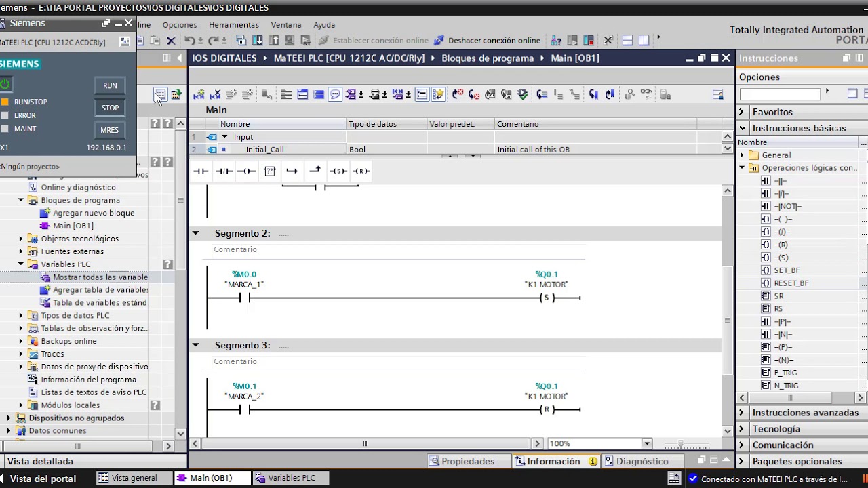Expand the General folder in instructions

point(742,155)
